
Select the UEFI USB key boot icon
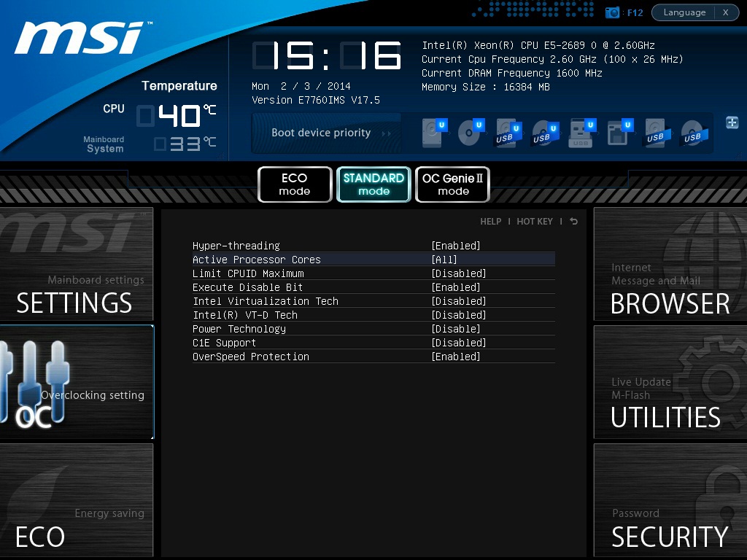[583, 133]
